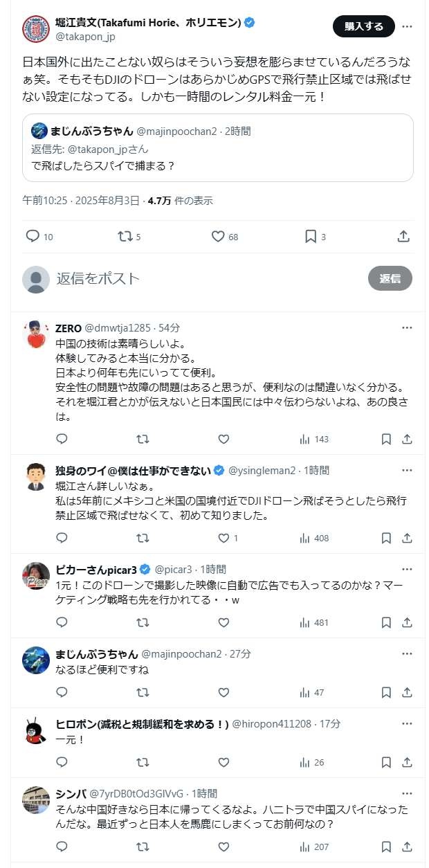Open more options menu on main post
The height and width of the screenshot is (868, 429).
pos(408,26)
